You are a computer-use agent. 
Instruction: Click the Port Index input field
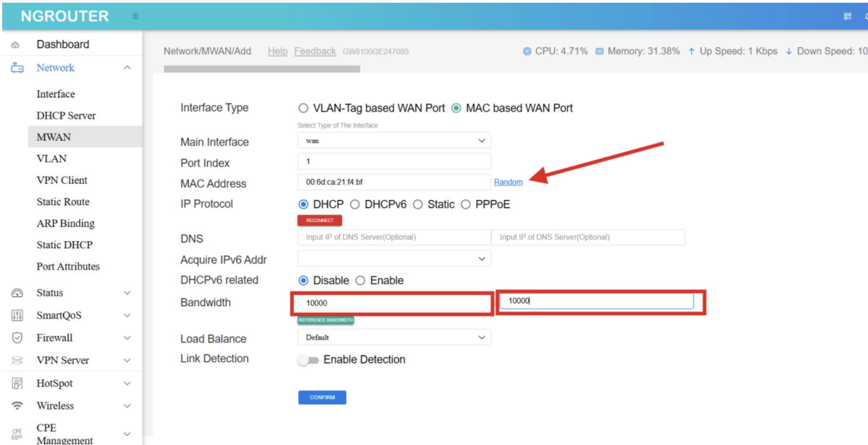(394, 162)
